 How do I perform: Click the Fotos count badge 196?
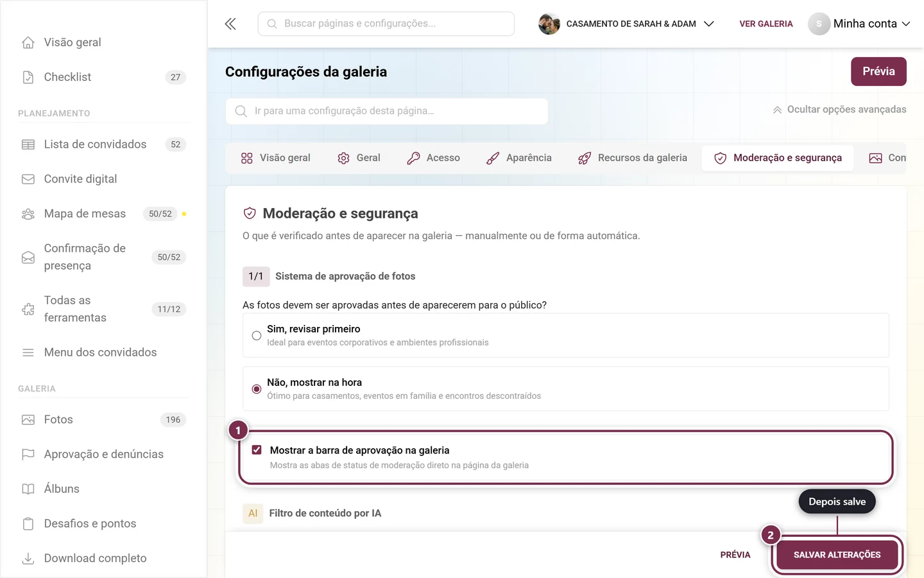[x=173, y=420]
